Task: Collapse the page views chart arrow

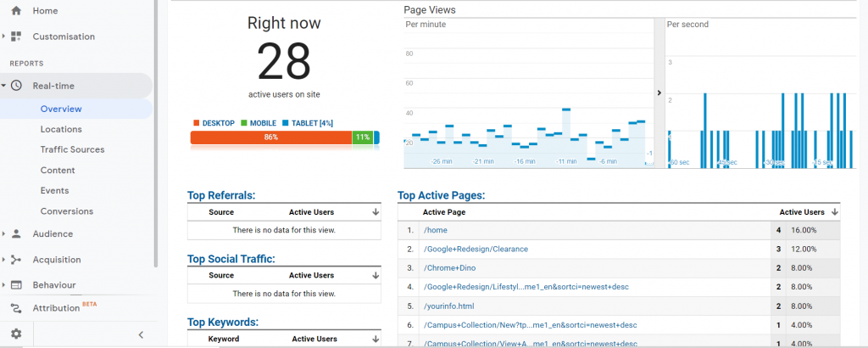Action: [x=659, y=93]
